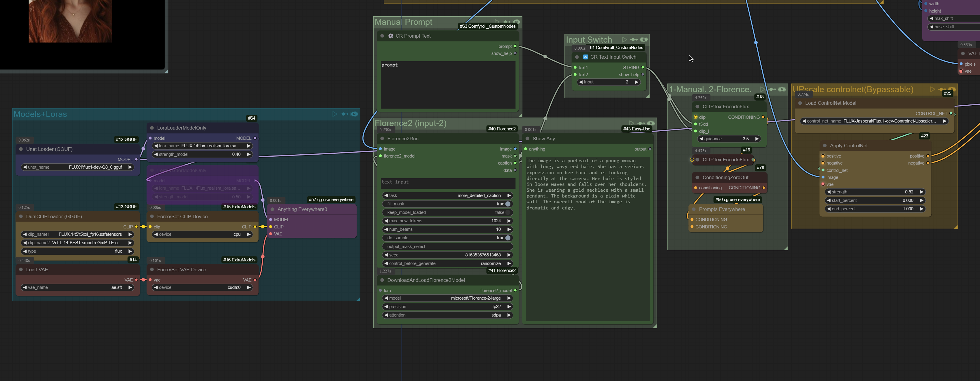Click the #57 cg-use-everywhere badge
This screenshot has height=381, width=980.
pos(331,200)
